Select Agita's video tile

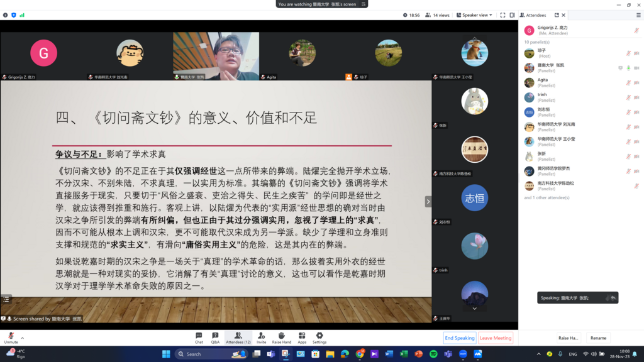[303, 56]
